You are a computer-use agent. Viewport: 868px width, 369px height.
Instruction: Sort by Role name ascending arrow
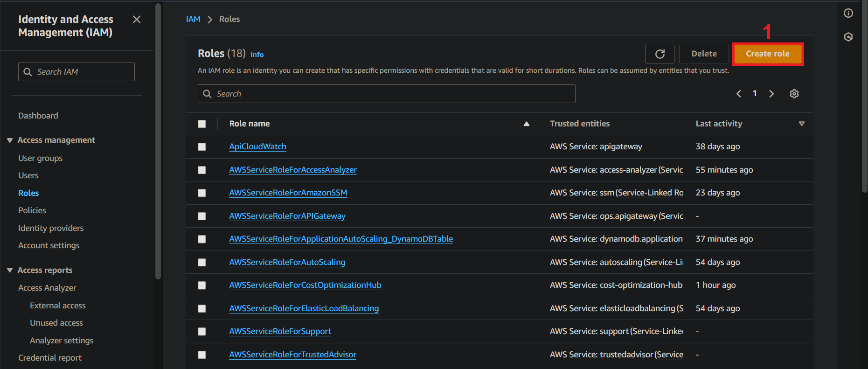526,124
